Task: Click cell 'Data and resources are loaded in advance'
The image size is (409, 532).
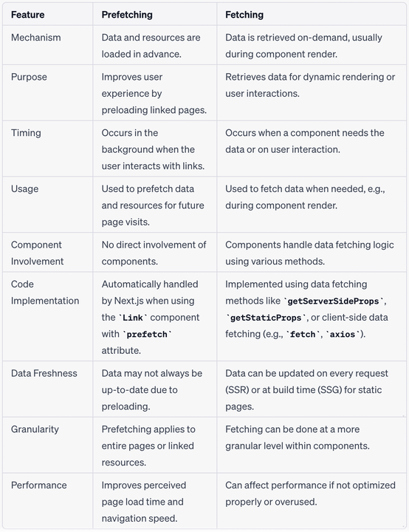Action: (151, 46)
